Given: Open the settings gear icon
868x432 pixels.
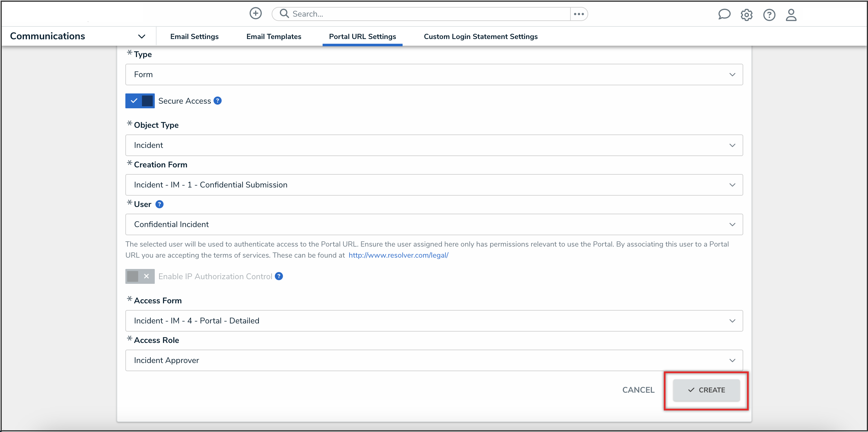Looking at the screenshot, I should click(x=746, y=15).
